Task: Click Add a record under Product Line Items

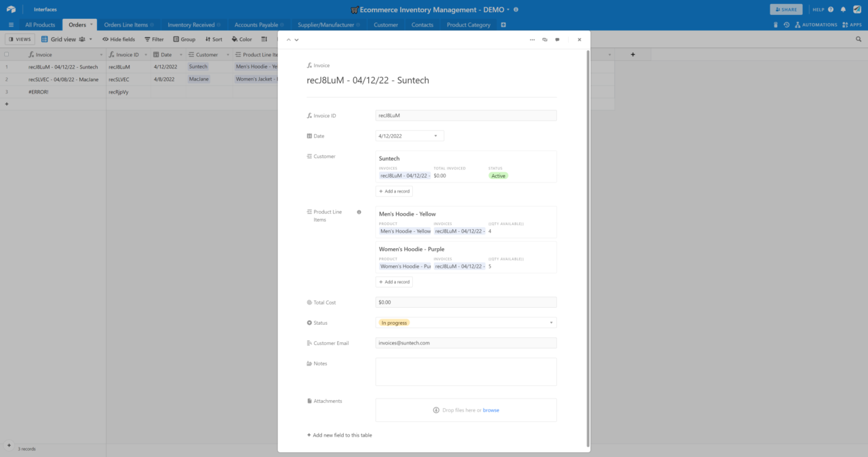Action: click(x=394, y=281)
